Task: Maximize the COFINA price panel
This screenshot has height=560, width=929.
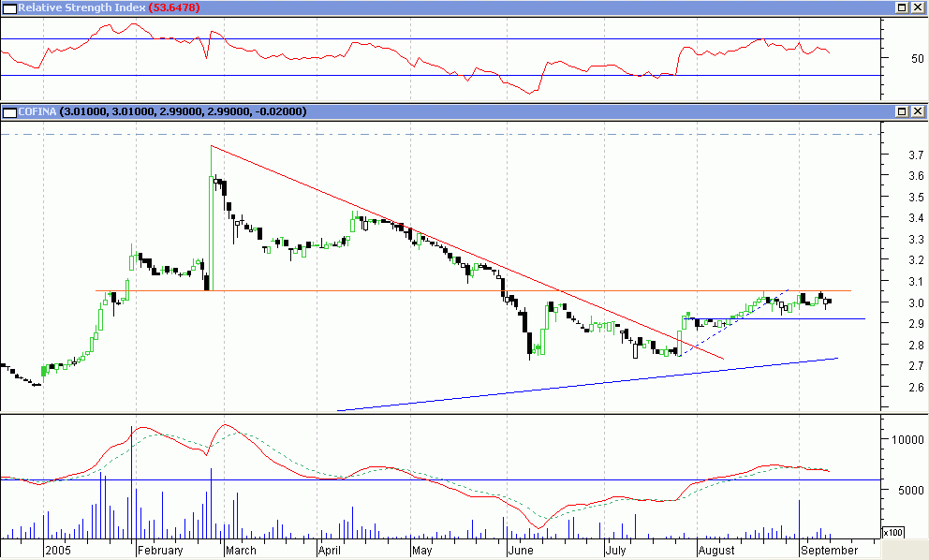Action: (x=902, y=111)
